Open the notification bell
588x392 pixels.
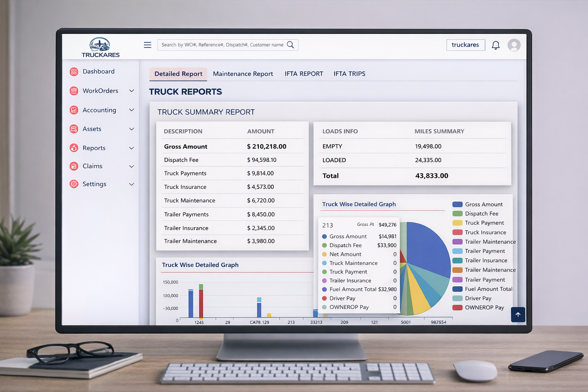tap(496, 45)
